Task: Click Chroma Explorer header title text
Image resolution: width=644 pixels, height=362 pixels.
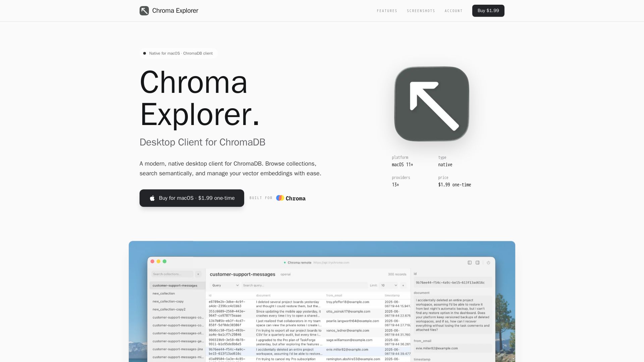Action: pos(175,11)
